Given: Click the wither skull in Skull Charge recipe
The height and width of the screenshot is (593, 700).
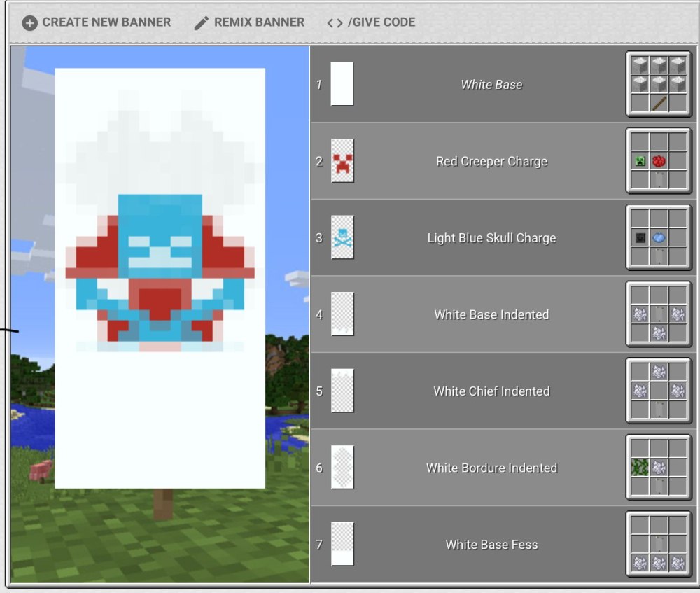Looking at the screenshot, I should (x=640, y=239).
